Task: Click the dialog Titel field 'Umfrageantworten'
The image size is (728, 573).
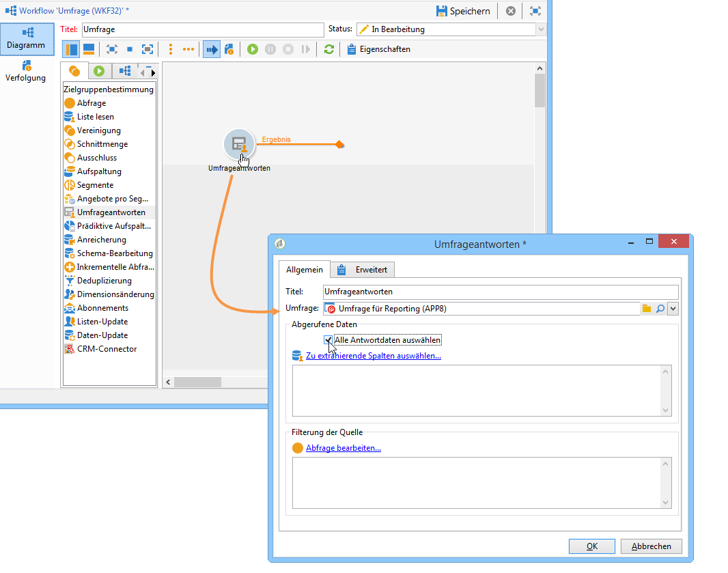Action: point(501,292)
